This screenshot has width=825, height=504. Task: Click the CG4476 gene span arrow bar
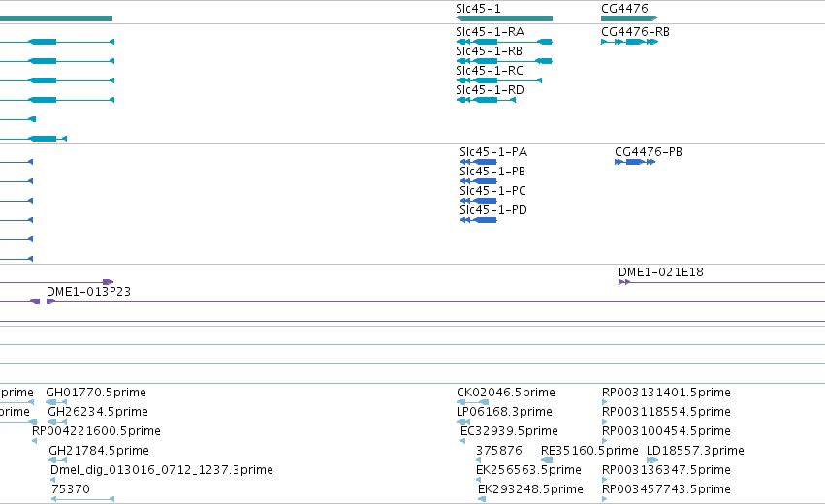pos(629,18)
